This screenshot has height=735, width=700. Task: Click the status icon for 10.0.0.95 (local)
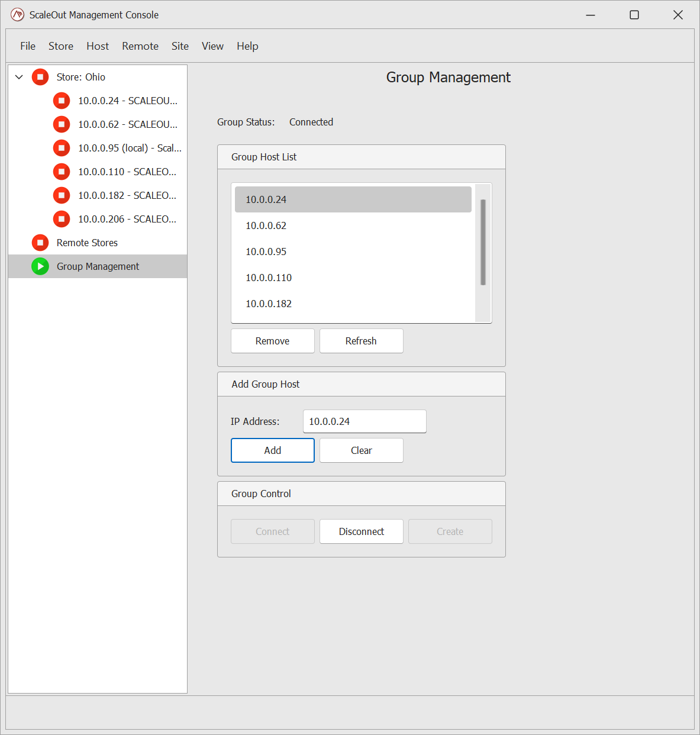click(62, 148)
